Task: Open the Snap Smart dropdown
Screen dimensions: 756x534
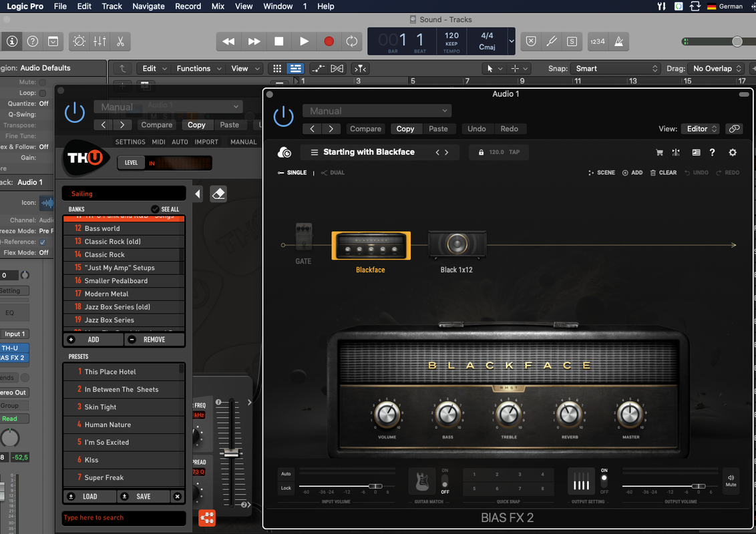Action: pyautogui.click(x=616, y=69)
